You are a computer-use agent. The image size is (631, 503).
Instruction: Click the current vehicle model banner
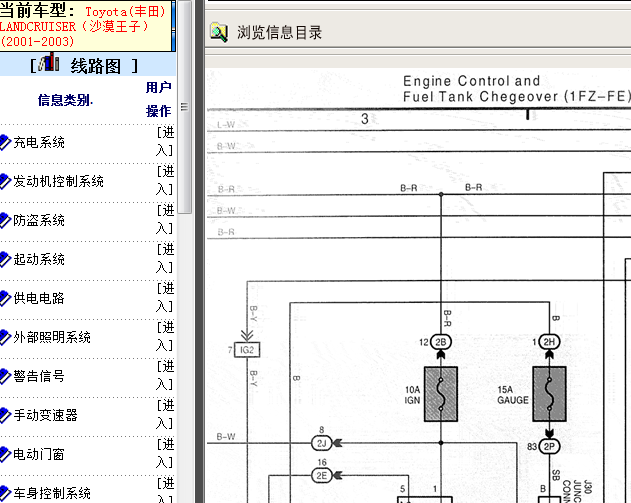point(87,26)
